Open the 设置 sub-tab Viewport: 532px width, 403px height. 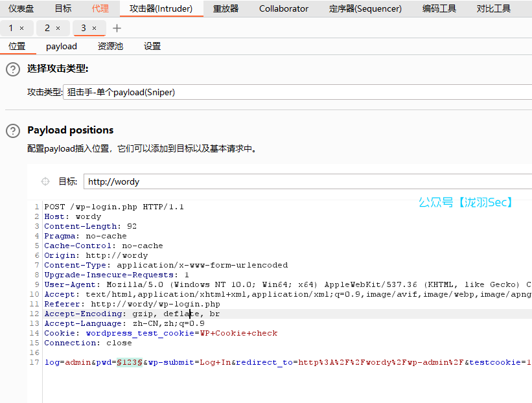pyautogui.click(x=151, y=46)
